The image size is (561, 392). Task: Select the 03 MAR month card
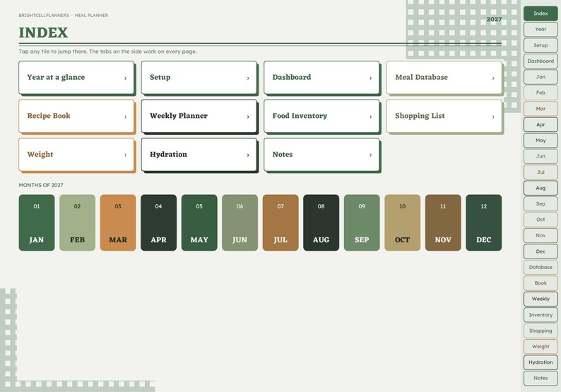[x=118, y=222]
